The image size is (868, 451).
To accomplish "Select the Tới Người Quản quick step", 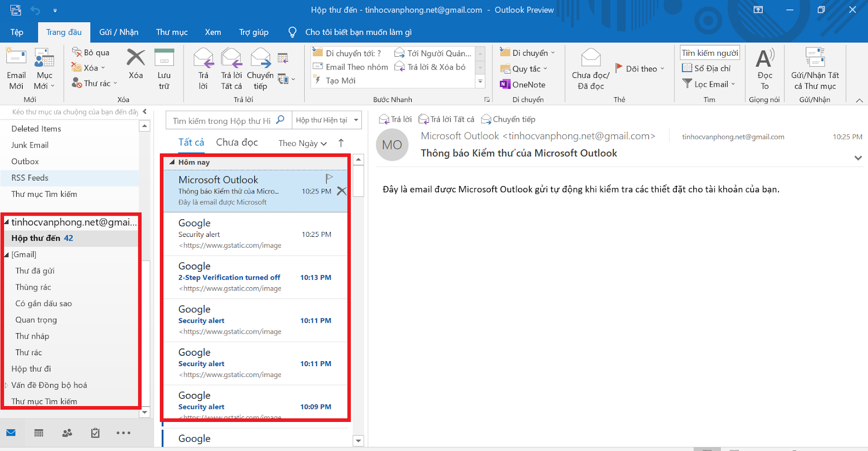I will pos(433,53).
